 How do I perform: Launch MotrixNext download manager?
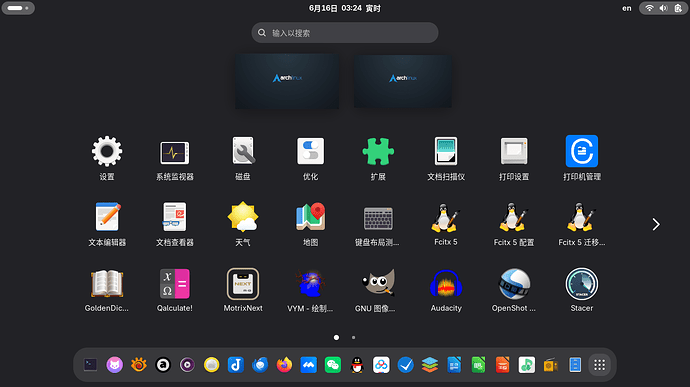243,284
